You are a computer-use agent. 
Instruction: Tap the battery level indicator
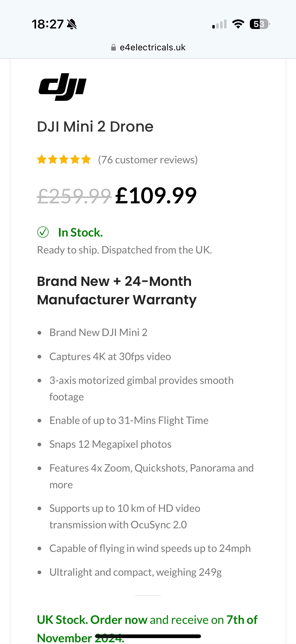pos(259,24)
